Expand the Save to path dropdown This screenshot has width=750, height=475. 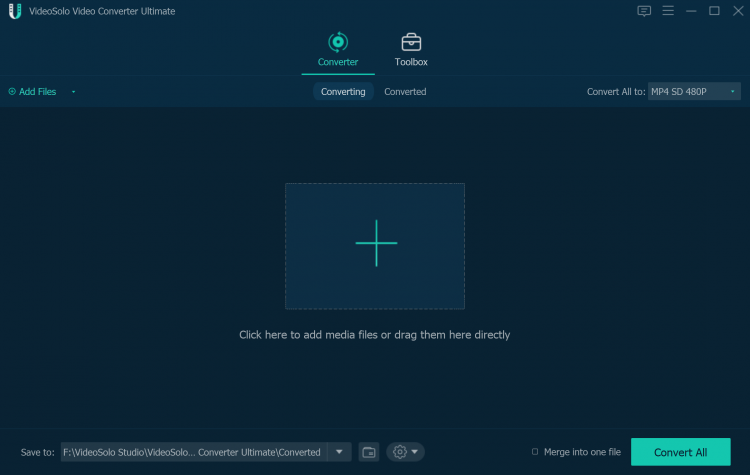point(339,452)
